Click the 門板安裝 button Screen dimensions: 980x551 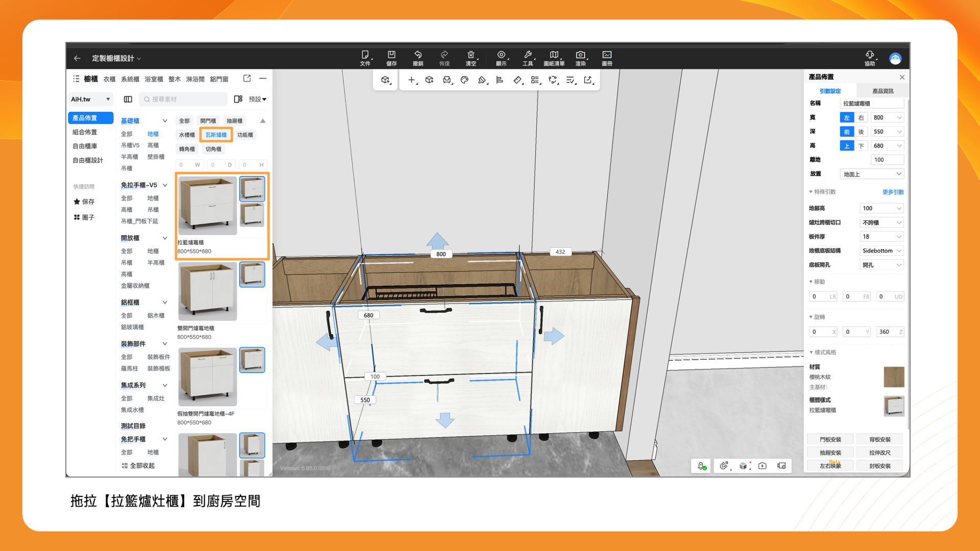(x=830, y=439)
